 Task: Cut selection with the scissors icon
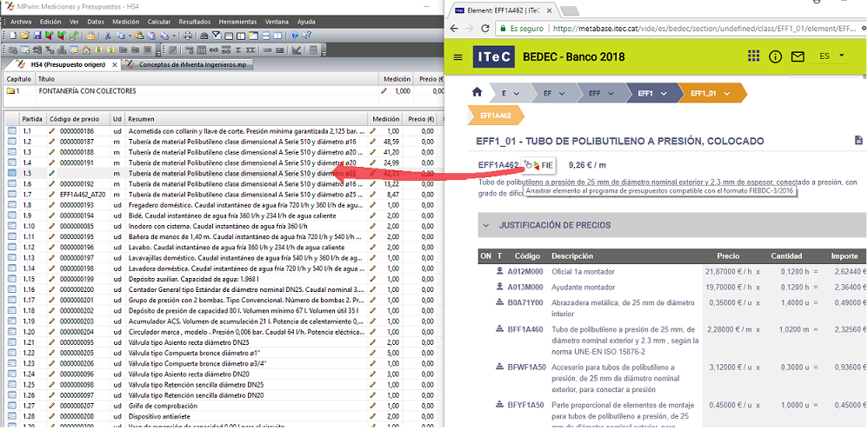click(x=108, y=36)
